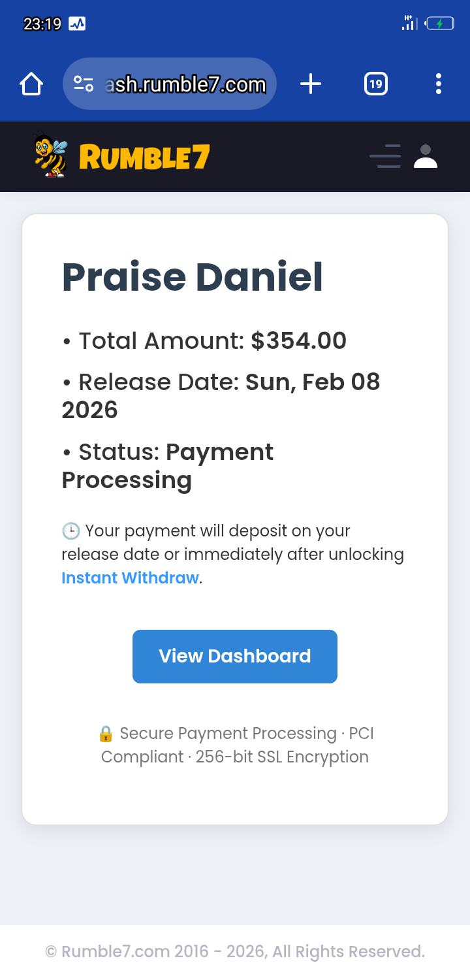
Task: Tap the clock emoji beside payment note
Action: (70, 531)
